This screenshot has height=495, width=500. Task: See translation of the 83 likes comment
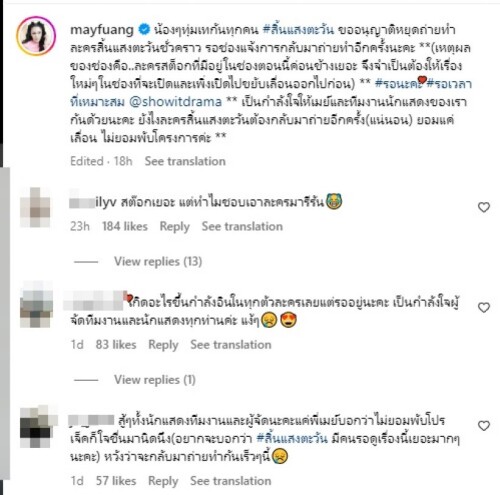(x=231, y=345)
